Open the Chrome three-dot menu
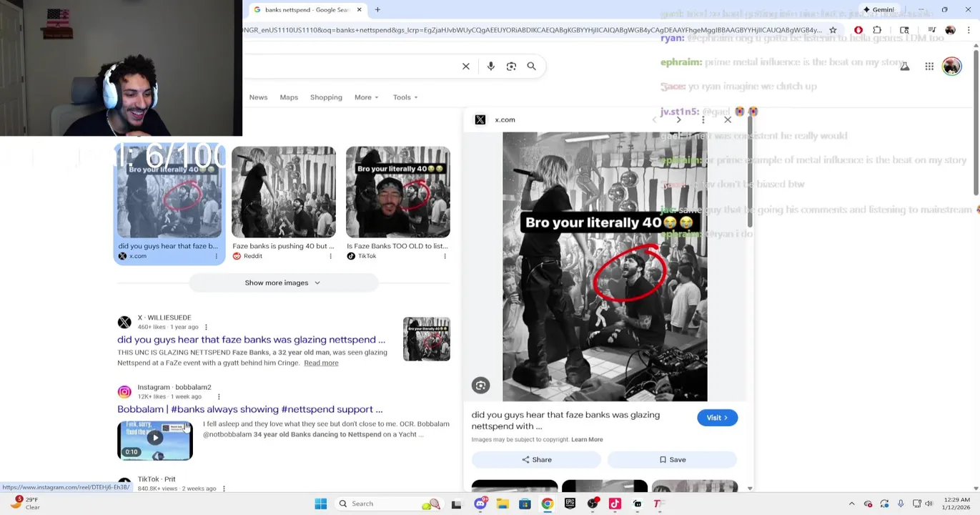 coord(969,30)
